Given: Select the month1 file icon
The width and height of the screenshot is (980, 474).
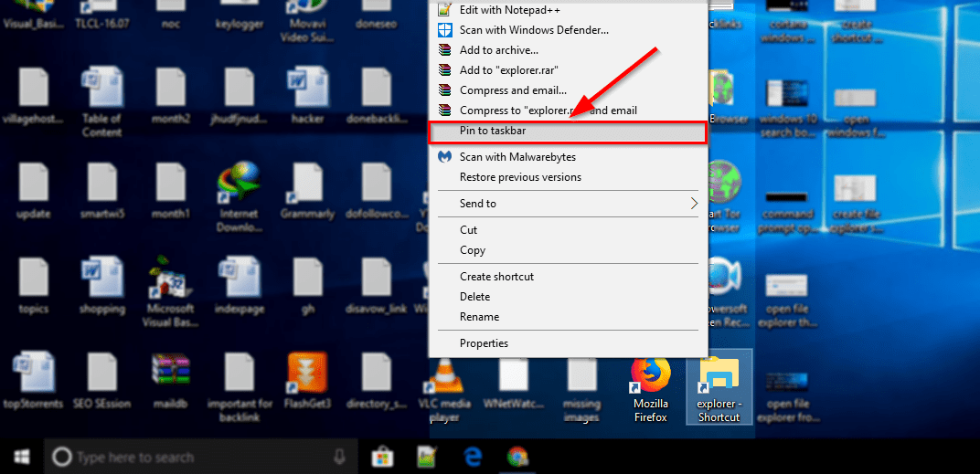Looking at the screenshot, I should pyautogui.click(x=171, y=193).
